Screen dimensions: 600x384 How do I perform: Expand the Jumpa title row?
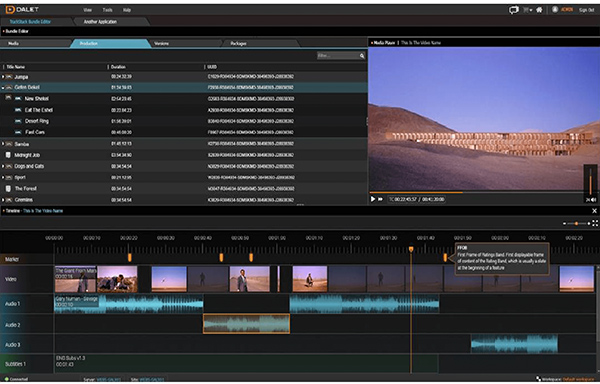click(3, 77)
